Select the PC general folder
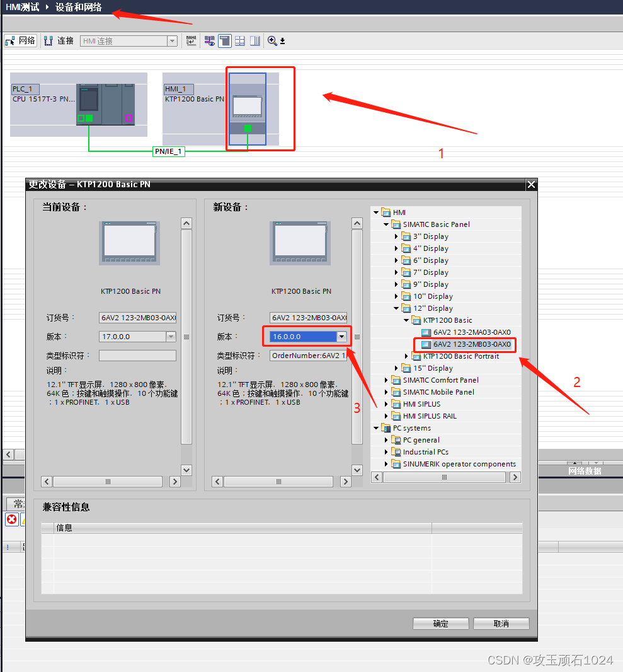Viewport: 623px width, 672px height. (x=421, y=440)
